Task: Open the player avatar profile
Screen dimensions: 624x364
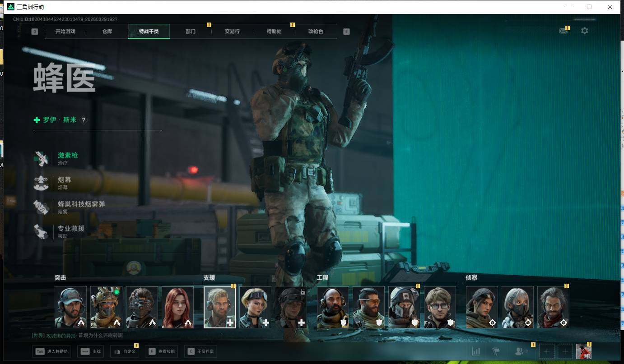Action: 584,351
